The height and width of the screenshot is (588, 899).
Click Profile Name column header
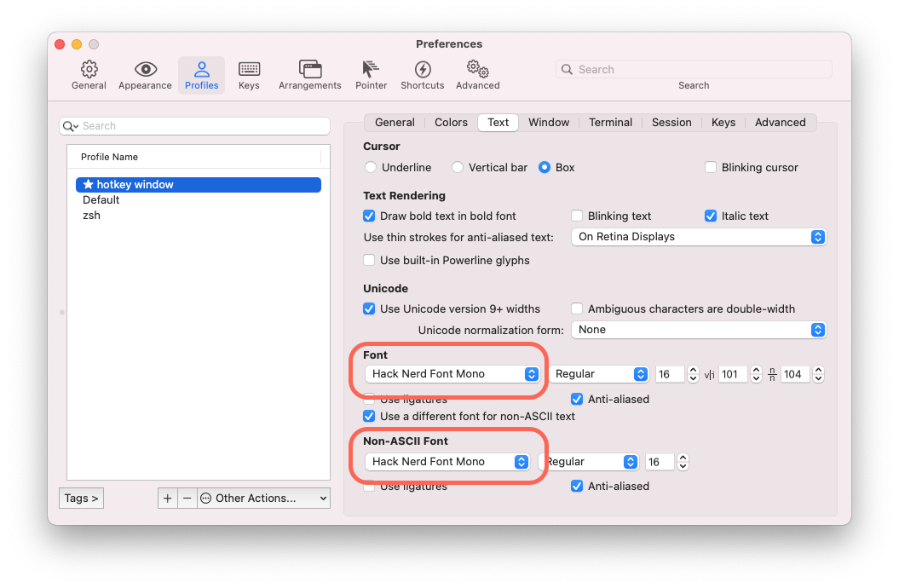(x=194, y=157)
